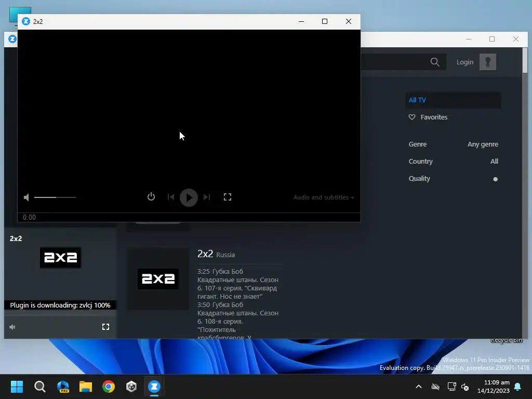Mute the embedded preview player
The height and width of the screenshot is (399, 532).
point(12,327)
